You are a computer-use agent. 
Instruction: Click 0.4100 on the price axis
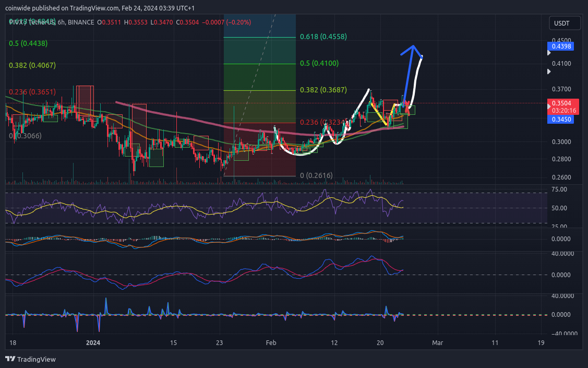(x=561, y=63)
